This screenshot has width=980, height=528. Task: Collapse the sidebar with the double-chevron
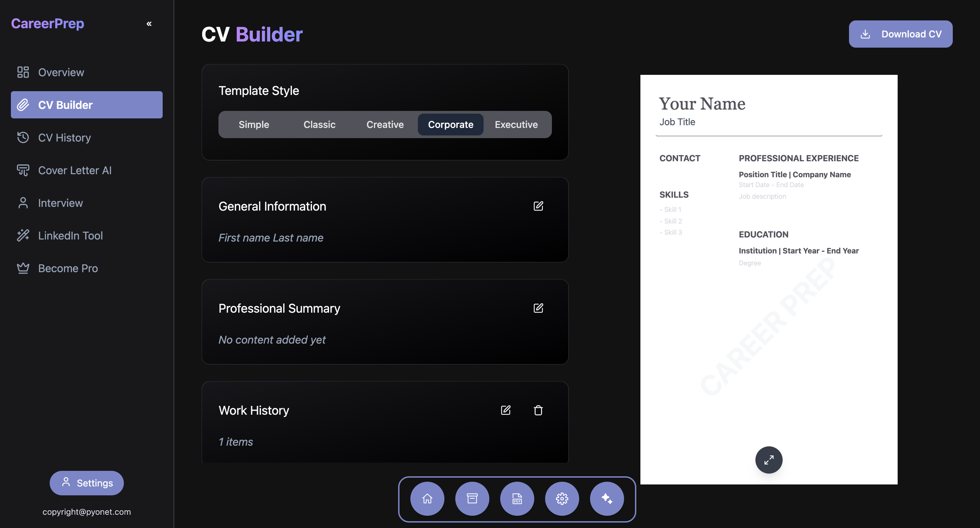tap(149, 23)
